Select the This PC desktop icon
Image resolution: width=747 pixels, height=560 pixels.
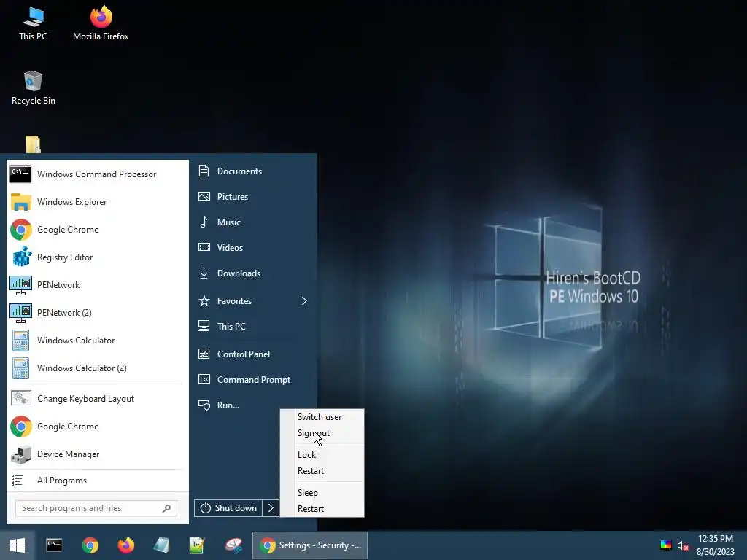34,24
